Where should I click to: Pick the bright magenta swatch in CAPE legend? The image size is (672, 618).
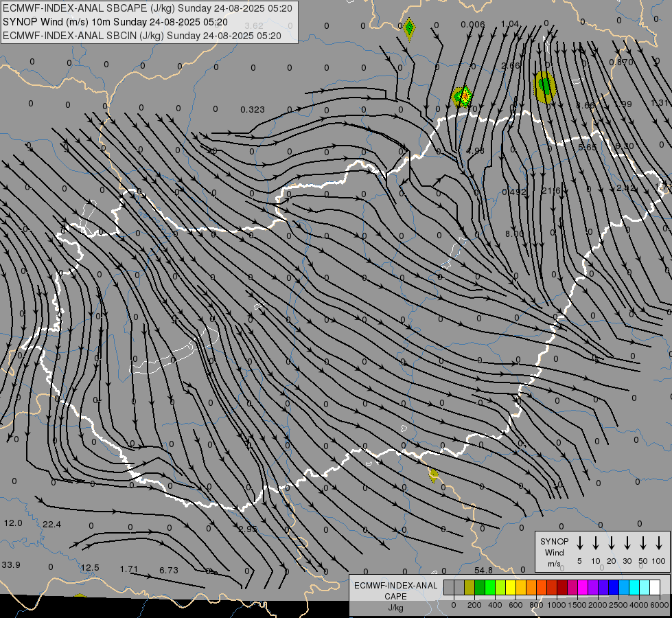583,588
